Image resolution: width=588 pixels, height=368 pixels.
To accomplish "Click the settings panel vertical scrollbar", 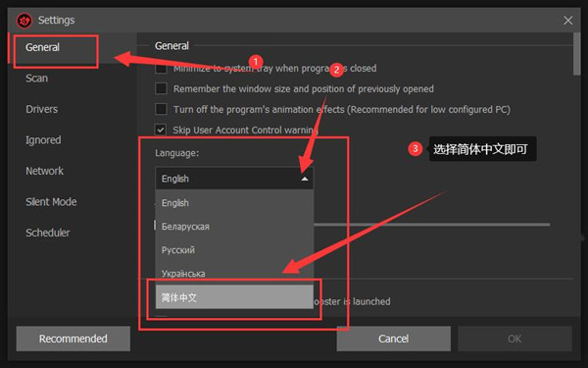I will click(x=577, y=54).
